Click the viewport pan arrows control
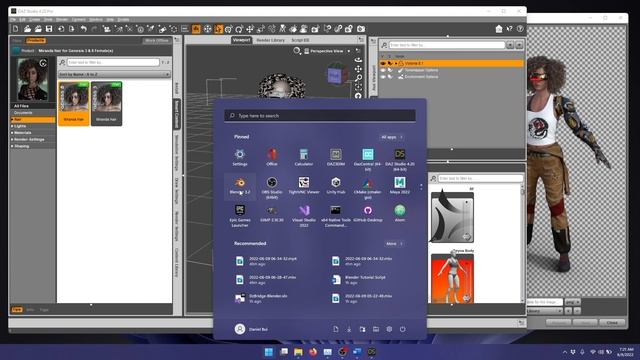Viewport: 640px width, 360px height. click(x=358, y=69)
